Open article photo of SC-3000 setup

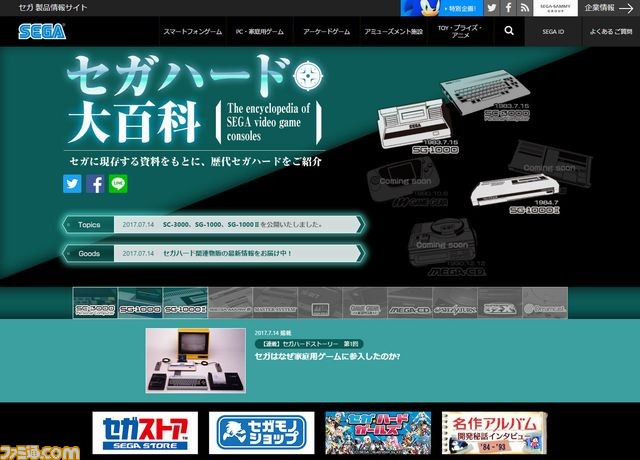click(x=196, y=360)
